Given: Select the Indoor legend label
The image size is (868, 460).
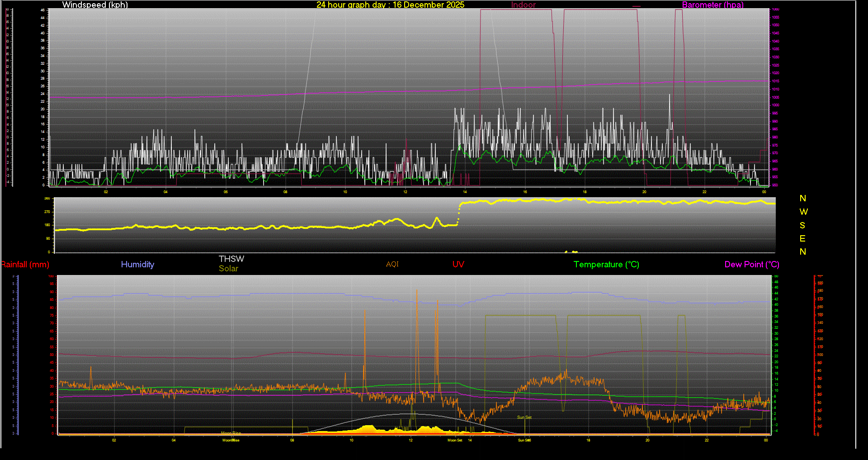Looking at the screenshot, I should coord(523,5).
